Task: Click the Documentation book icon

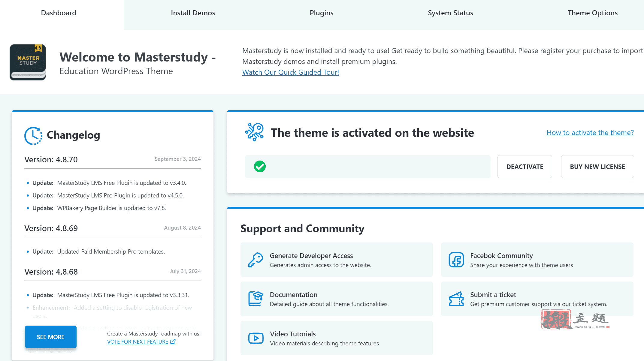Action: [255, 299]
